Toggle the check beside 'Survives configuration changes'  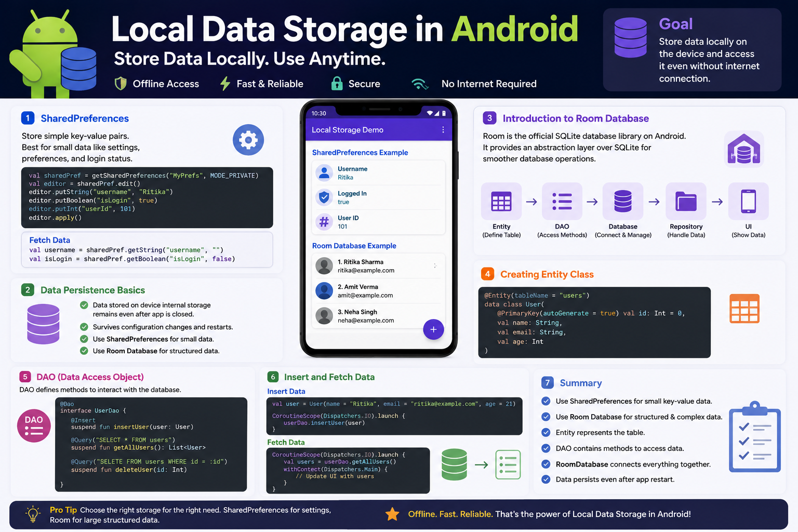point(84,327)
